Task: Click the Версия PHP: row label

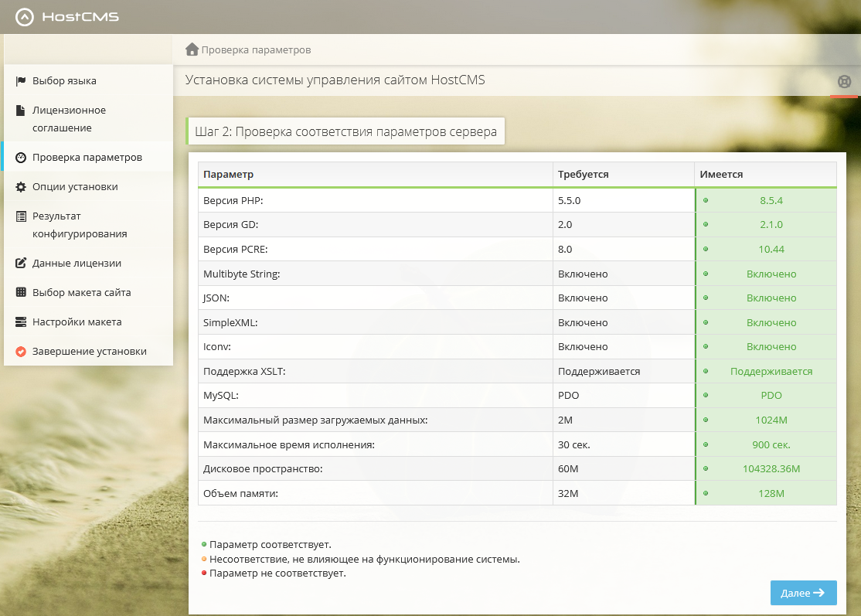Action: tap(233, 200)
